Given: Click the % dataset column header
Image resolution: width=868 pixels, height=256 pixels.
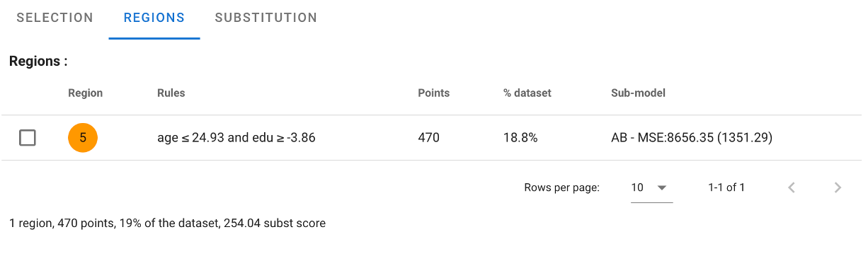Looking at the screenshot, I should 527,93.
